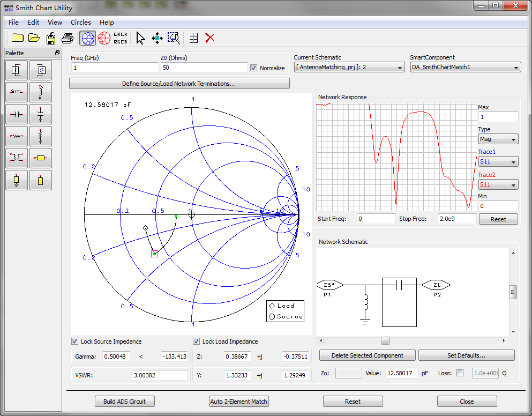The width and height of the screenshot is (532, 416).
Task: Click the Build ADS Circuit button
Action: click(x=124, y=402)
